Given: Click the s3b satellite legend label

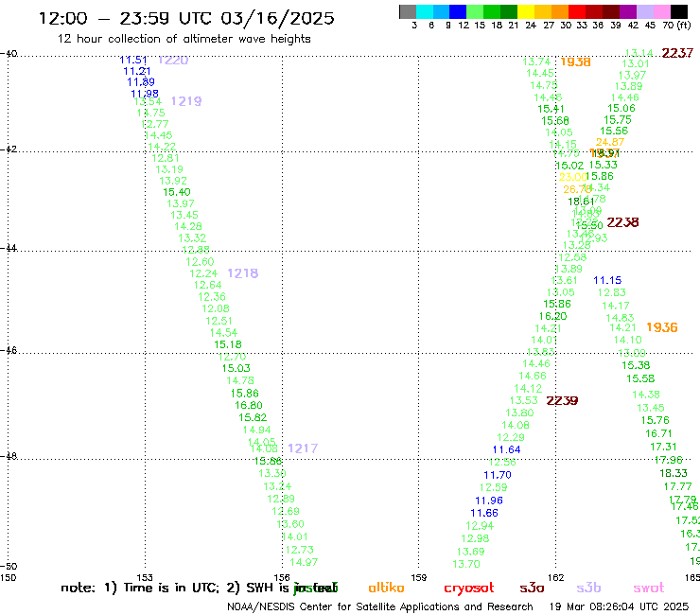Looking at the screenshot, I should click(x=588, y=588).
